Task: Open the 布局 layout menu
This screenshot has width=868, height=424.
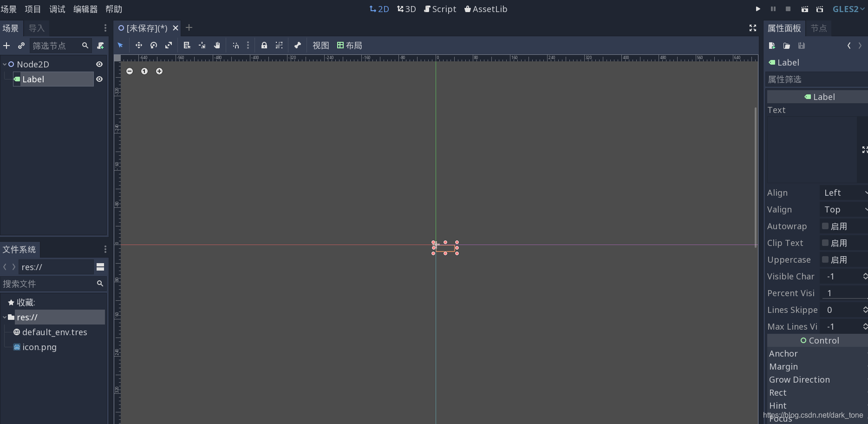Action: pos(349,45)
